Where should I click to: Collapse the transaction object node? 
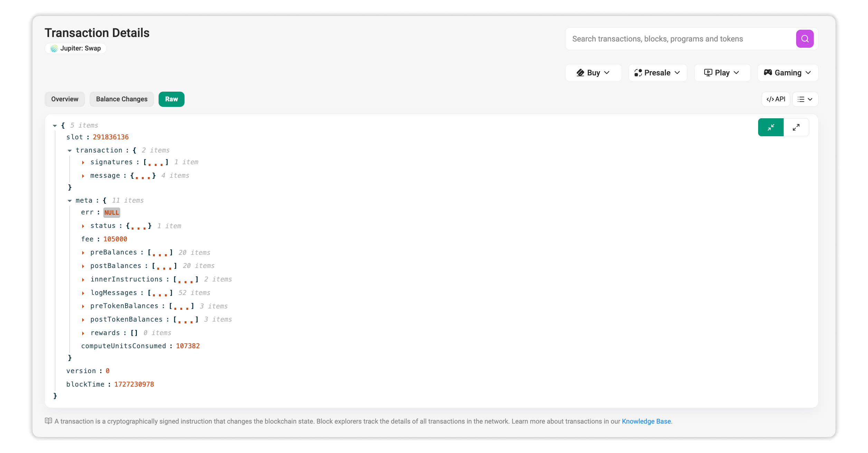pos(70,150)
